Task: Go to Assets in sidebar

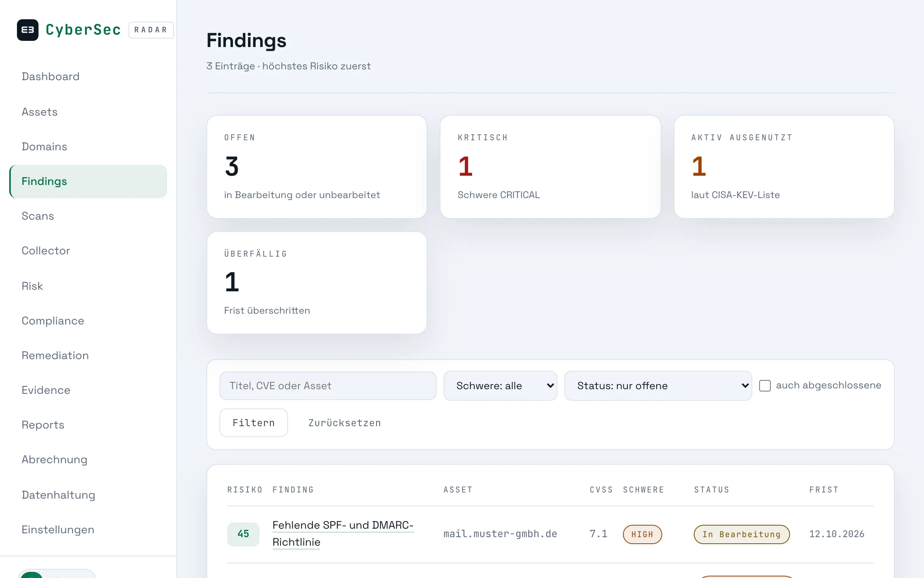Action: point(40,112)
